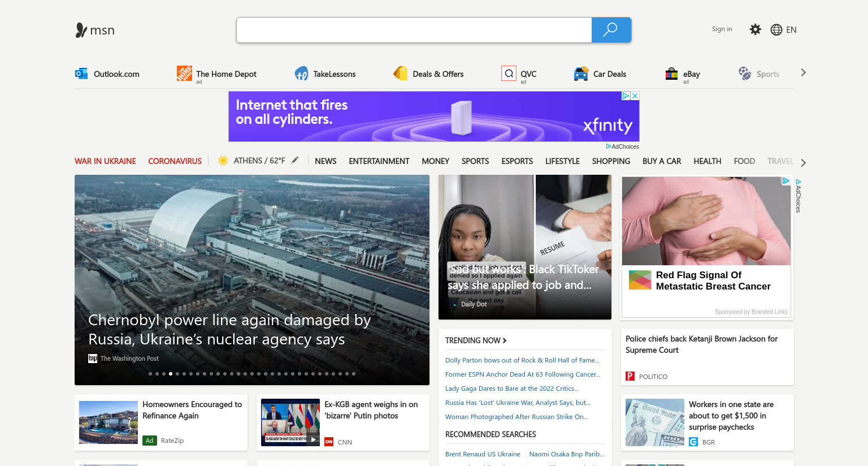868x466 pixels.
Task: Edit weather location with pencil icon
Action: click(x=295, y=161)
